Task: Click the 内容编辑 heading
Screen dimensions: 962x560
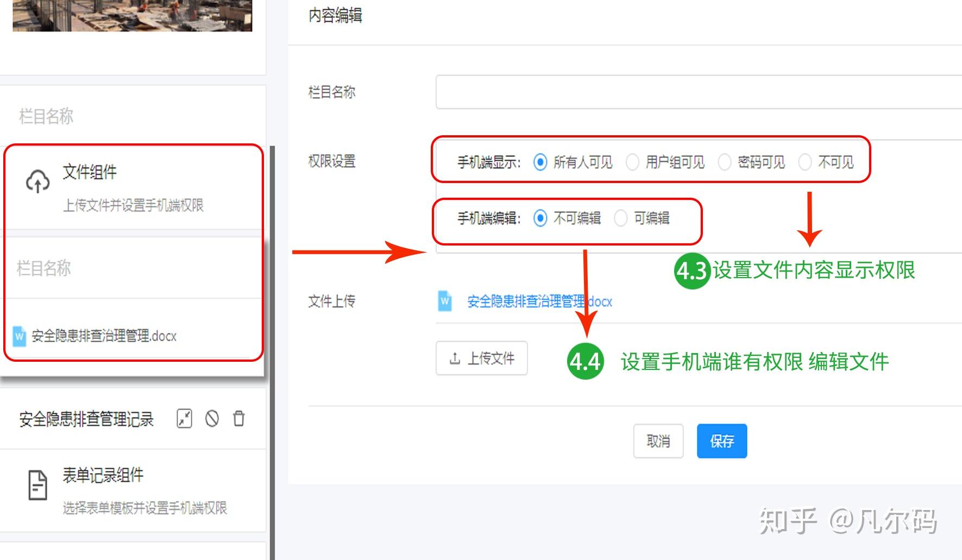Action: tap(335, 15)
